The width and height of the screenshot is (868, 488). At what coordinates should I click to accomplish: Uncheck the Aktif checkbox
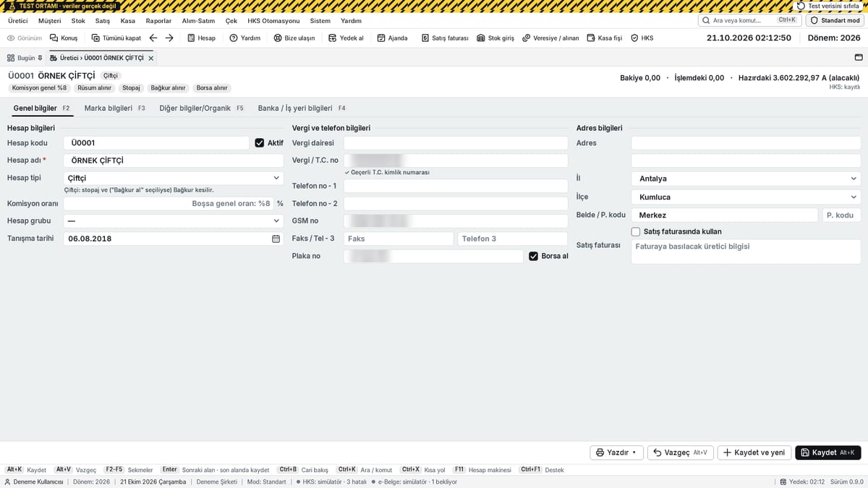pyautogui.click(x=260, y=143)
